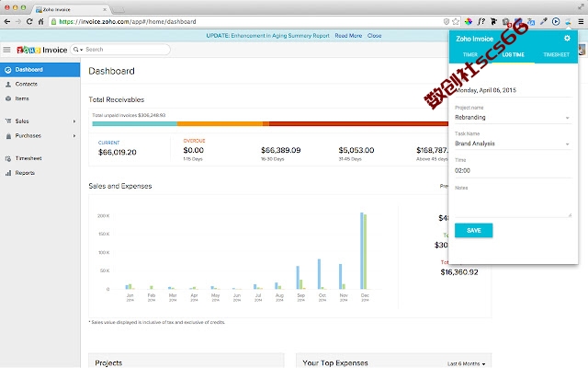This screenshot has height=368, width=588.
Task: Open a new browser tab
Action: click(x=118, y=9)
